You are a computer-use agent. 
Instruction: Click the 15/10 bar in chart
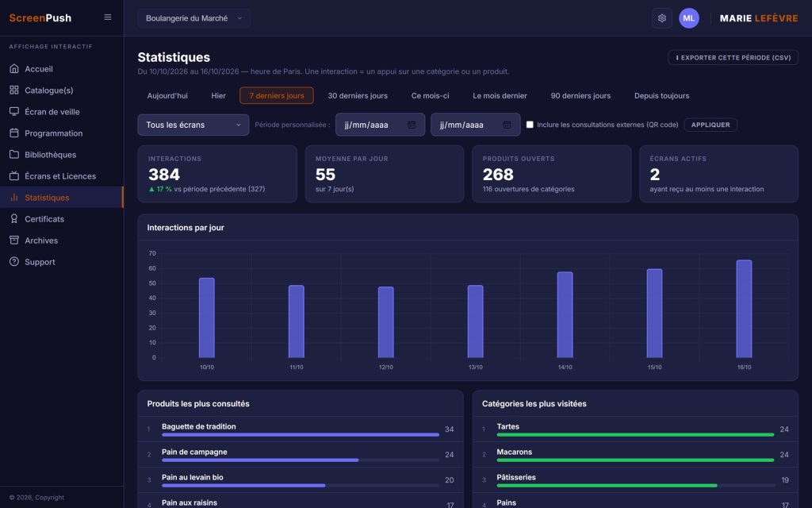point(654,313)
